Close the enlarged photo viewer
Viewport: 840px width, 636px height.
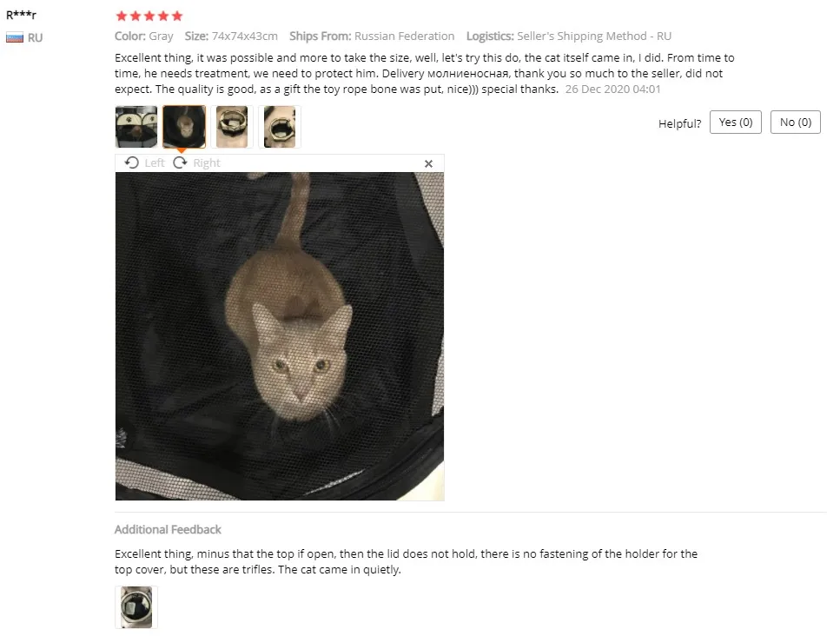pos(428,163)
